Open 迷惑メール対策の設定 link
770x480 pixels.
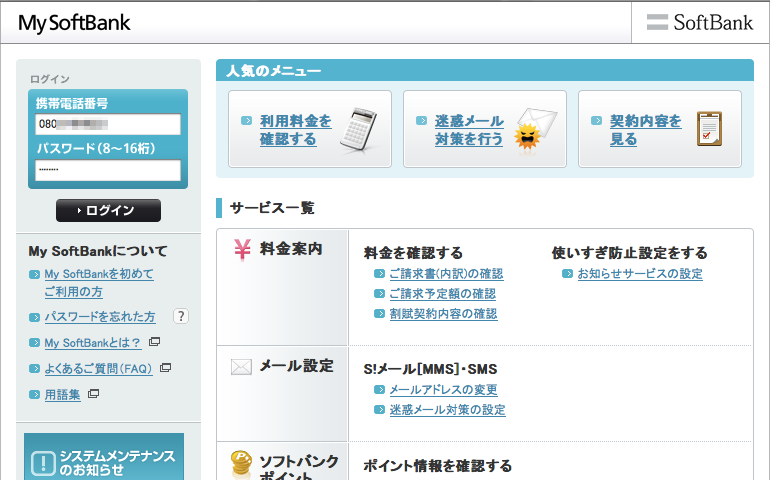click(447, 410)
